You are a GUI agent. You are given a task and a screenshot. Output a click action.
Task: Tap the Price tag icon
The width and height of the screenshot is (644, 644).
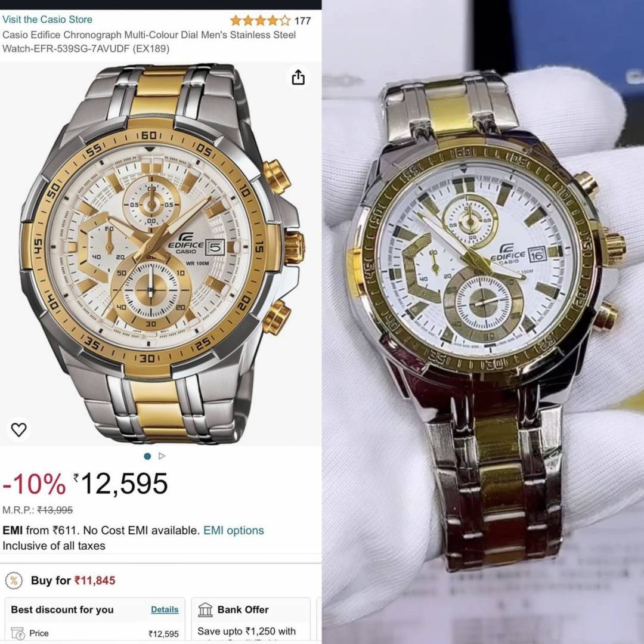18,633
